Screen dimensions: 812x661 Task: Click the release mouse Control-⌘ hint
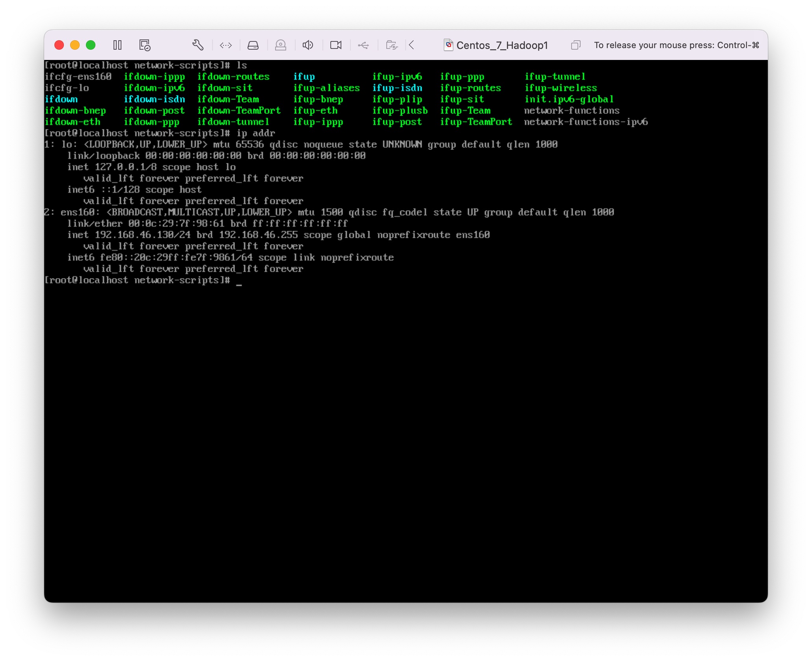pos(676,45)
